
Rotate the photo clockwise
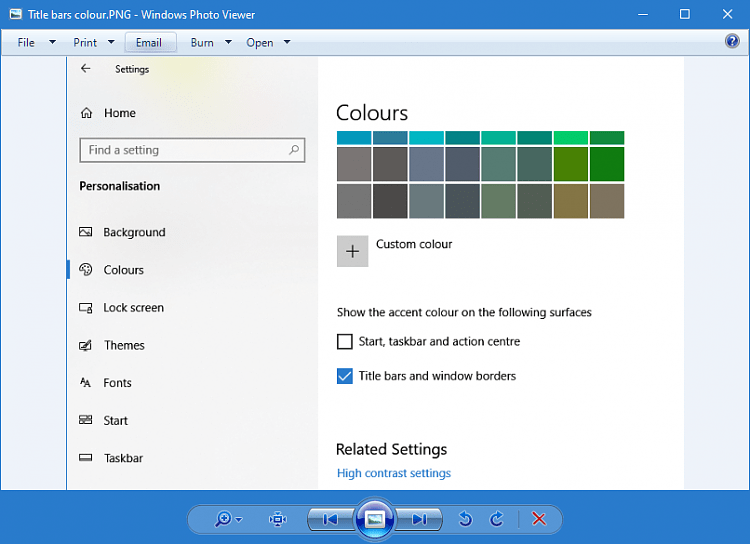click(x=497, y=519)
